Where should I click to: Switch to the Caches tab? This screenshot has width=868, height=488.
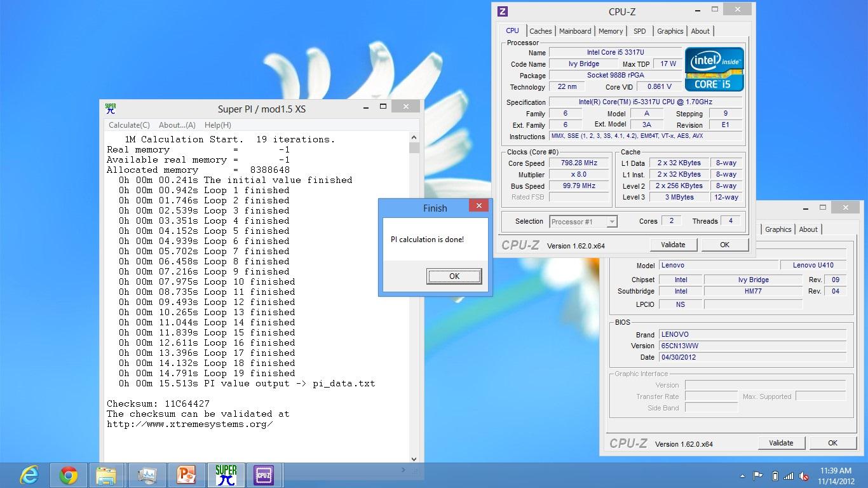pos(541,31)
